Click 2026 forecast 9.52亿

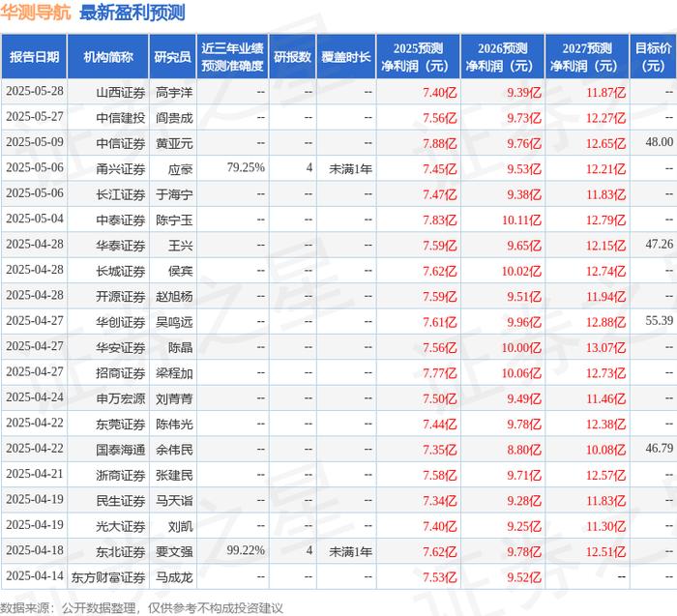524,577
